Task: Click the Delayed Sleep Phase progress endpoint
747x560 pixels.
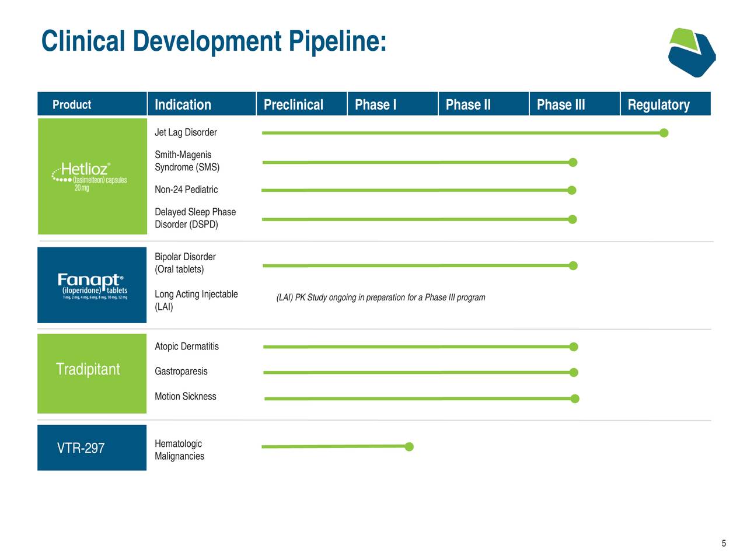Action: (x=573, y=219)
